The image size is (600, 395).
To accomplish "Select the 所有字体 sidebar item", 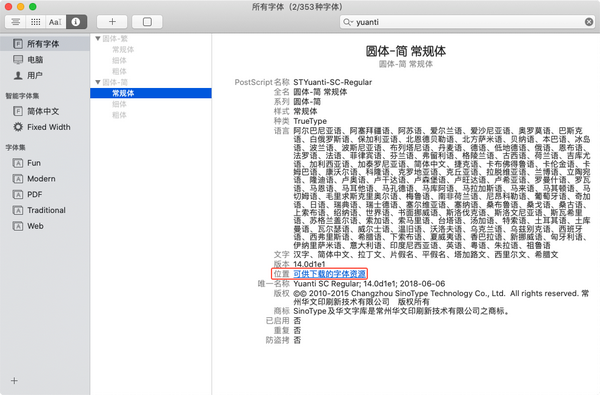I will (45, 44).
